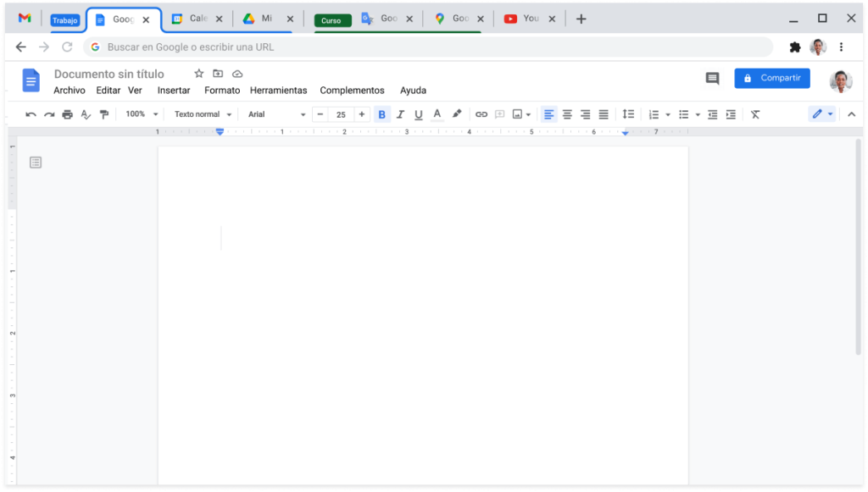The height and width of the screenshot is (492, 868).
Task: Clear text formatting
Action: click(754, 113)
